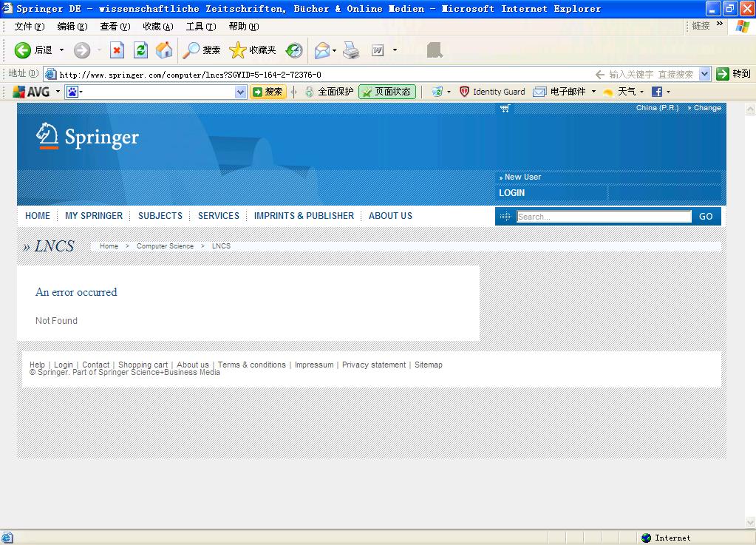The height and width of the screenshot is (545, 756).
Task: Click Springer shopping cart icon
Action: click(x=505, y=108)
